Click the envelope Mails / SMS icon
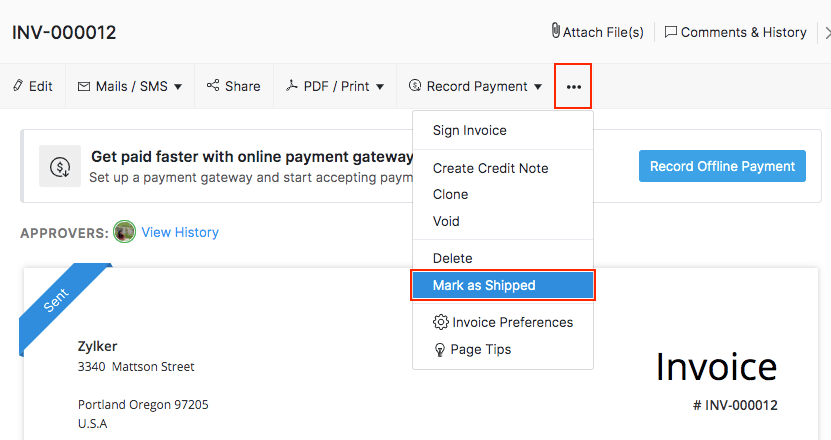This screenshot has width=831, height=440. [84, 86]
